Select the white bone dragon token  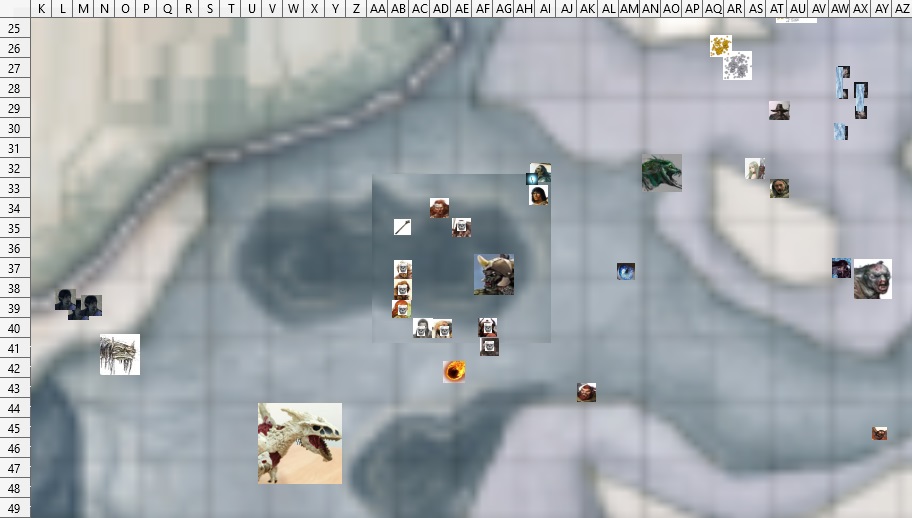pyautogui.click(x=300, y=443)
